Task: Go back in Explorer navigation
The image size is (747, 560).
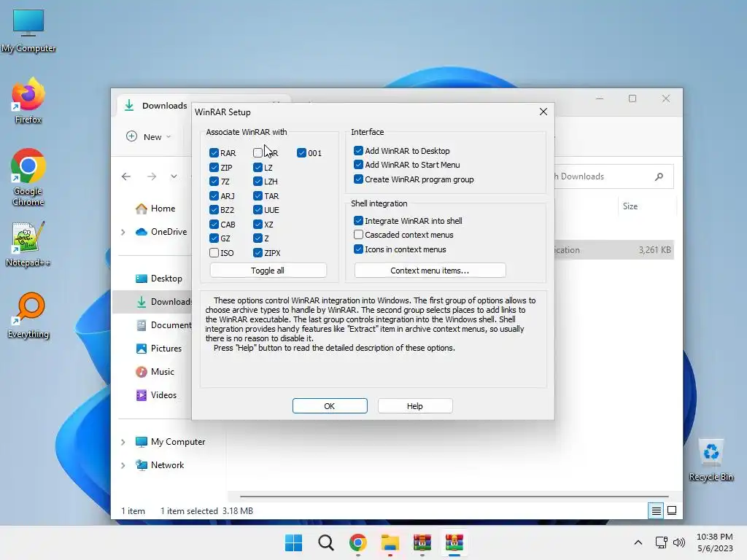Action: pyautogui.click(x=126, y=176)
